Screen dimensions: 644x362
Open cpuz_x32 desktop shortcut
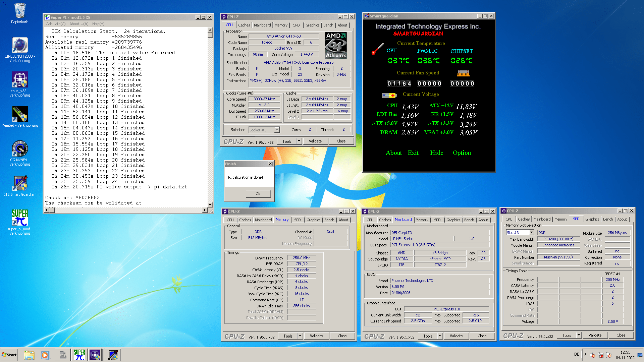(x=20, y=84)
